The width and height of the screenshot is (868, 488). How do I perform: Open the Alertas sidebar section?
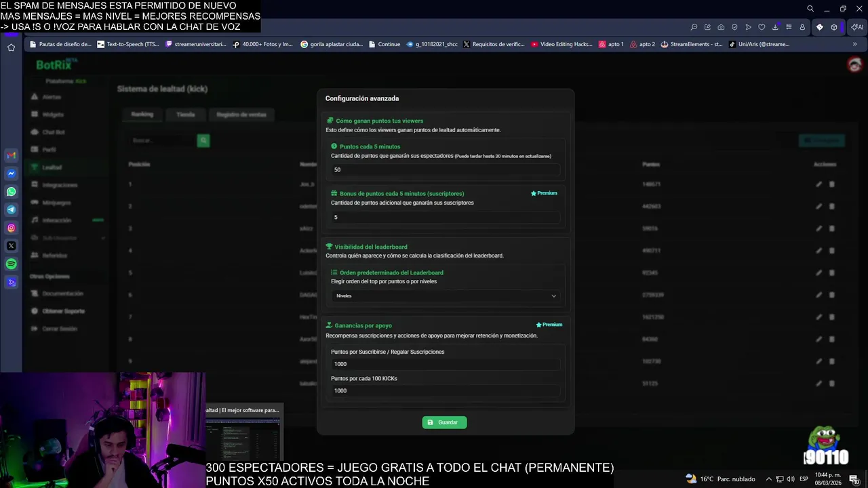coord(52,97)
